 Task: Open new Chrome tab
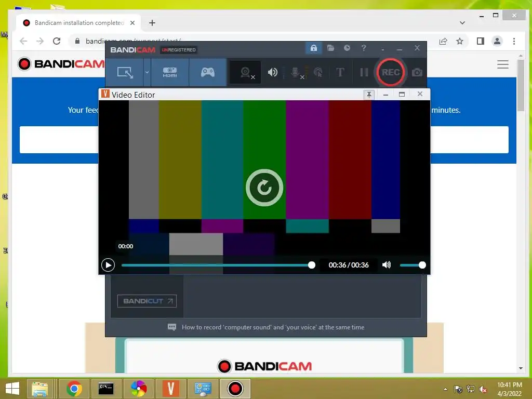152,23
